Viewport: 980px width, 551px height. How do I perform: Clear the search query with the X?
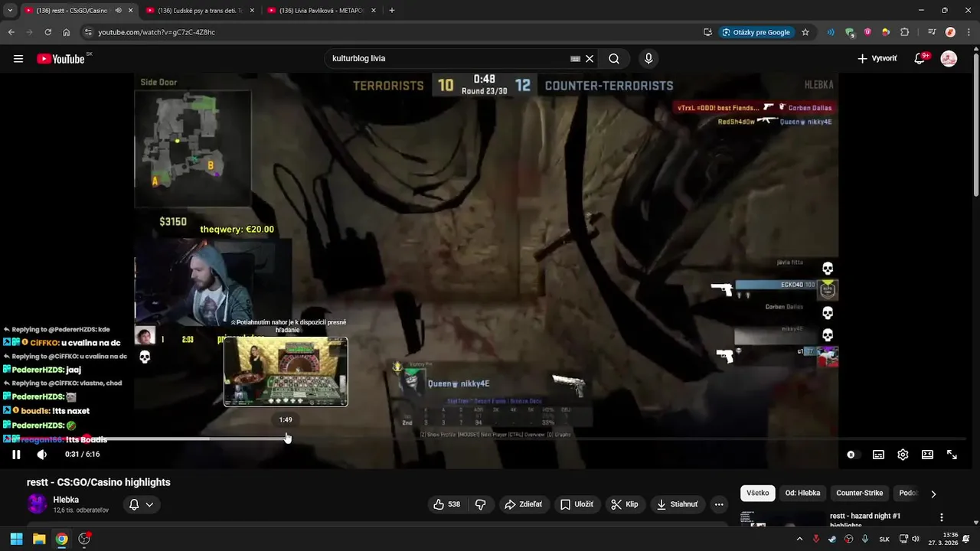[590, 59]
